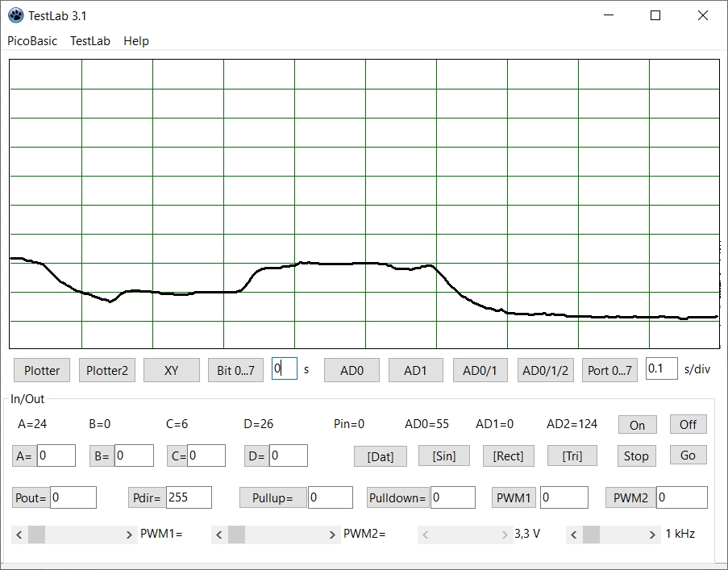The image size is (728, 570).
Task: Click the AD0/1/2 channel button
Action: click(545, 370)
